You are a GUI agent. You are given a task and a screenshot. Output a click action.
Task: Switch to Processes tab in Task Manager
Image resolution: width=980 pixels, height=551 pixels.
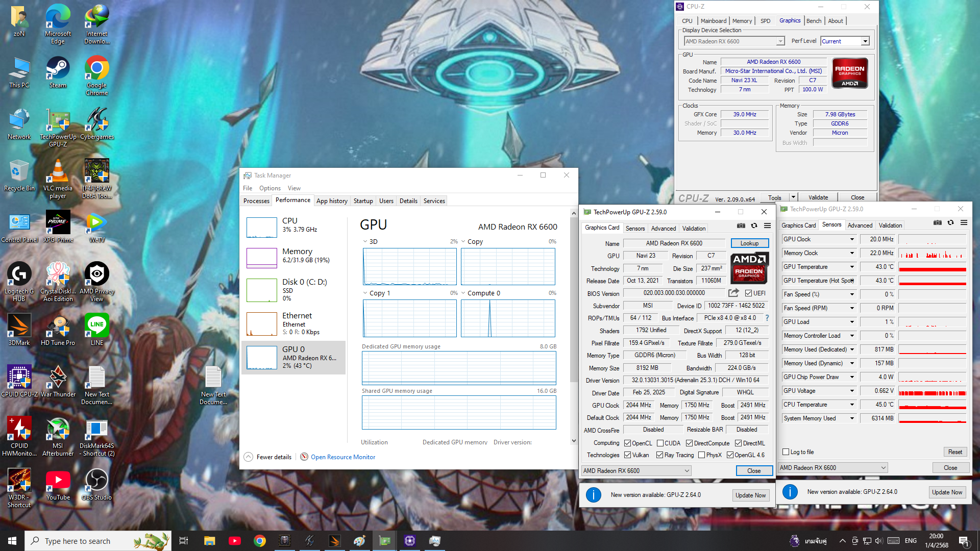click(x=256, y=201)
